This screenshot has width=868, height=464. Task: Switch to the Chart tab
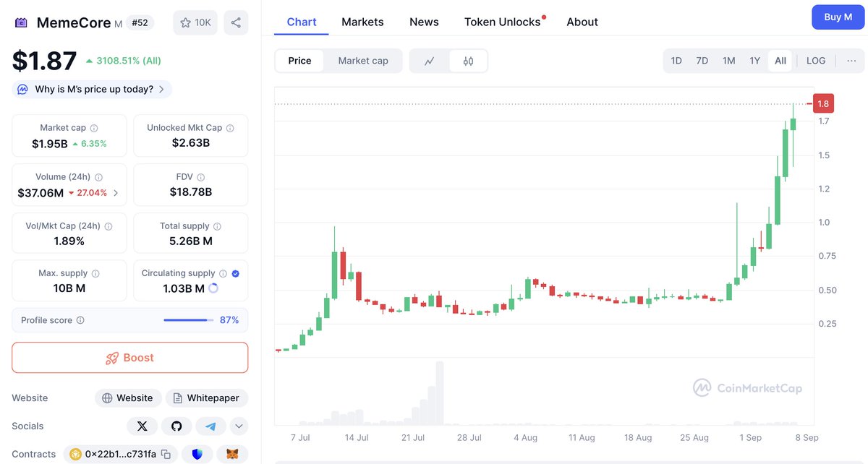pyautogui.click(x=302, y=22)
